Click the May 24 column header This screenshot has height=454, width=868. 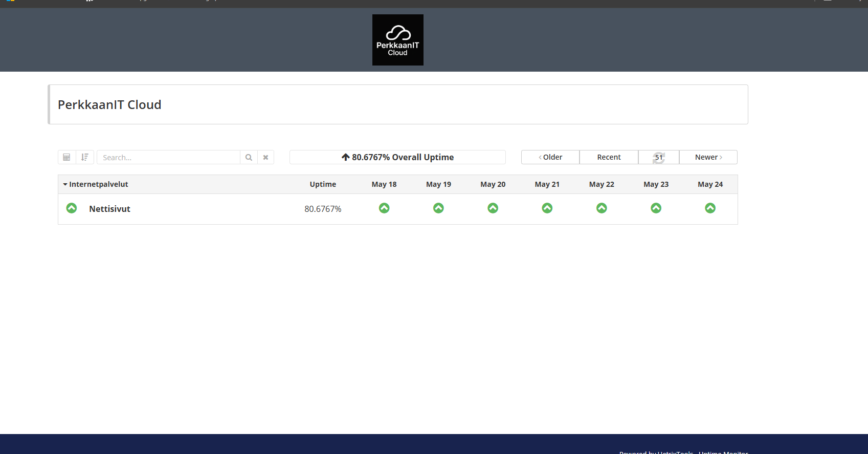click(710, 184)
